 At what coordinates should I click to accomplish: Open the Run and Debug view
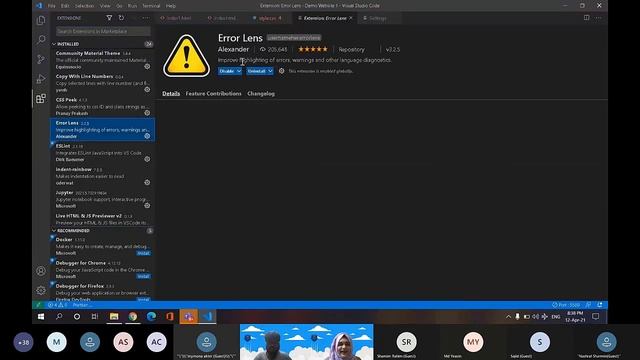tap(41, 79)
